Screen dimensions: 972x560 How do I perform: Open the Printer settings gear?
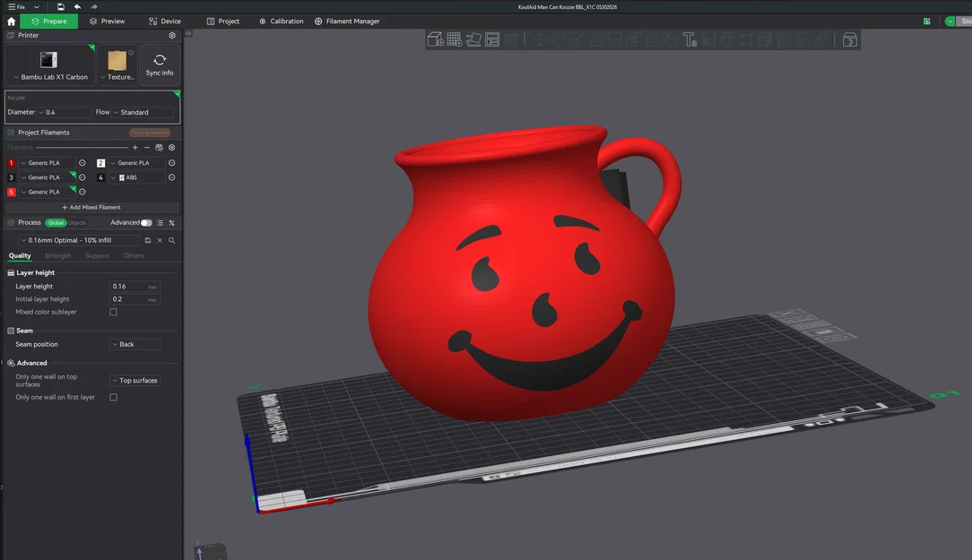coord(172,35)
